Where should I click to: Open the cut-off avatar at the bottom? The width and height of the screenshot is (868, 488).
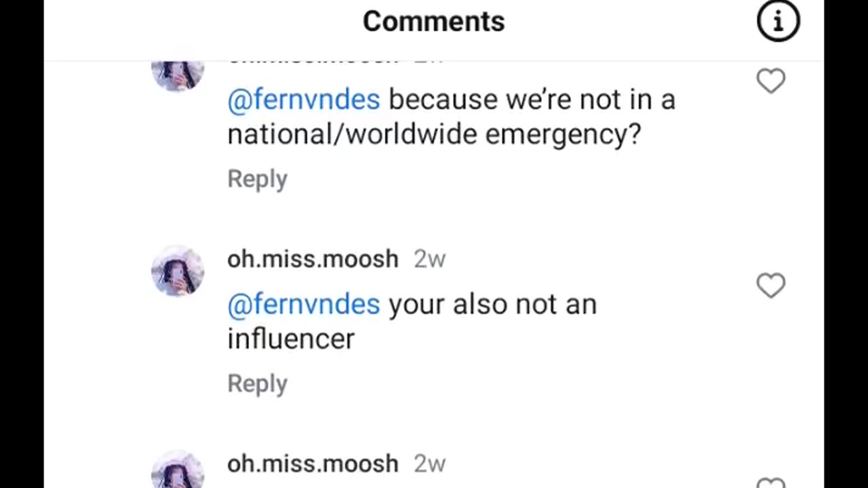click(x=178, y=469)
